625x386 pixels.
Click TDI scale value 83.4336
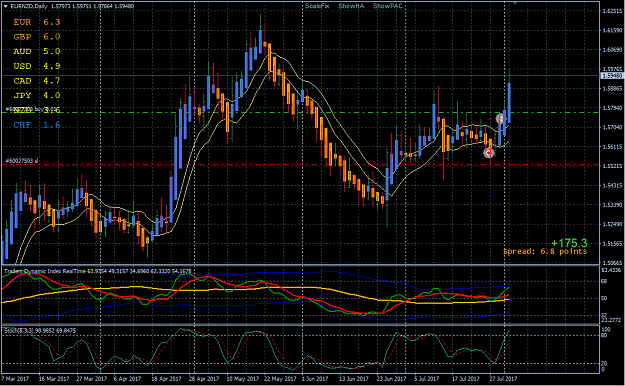point(611,270)
